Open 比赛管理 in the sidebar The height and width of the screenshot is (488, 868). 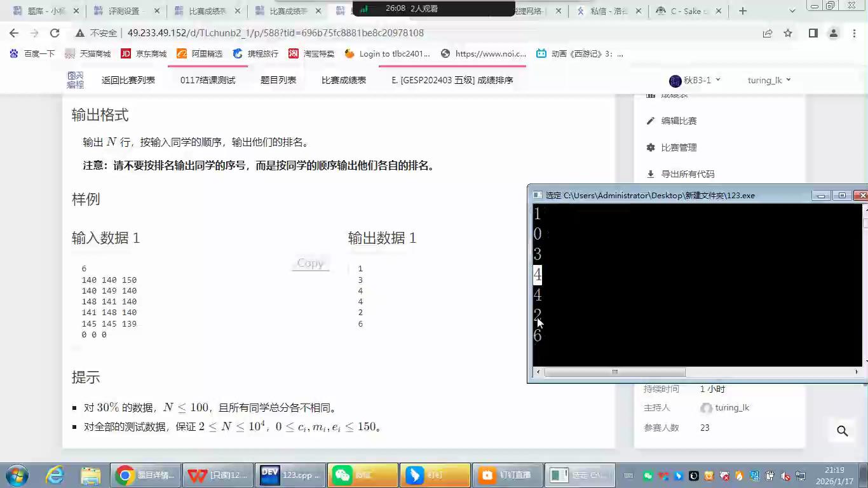[x=679, y=147]
